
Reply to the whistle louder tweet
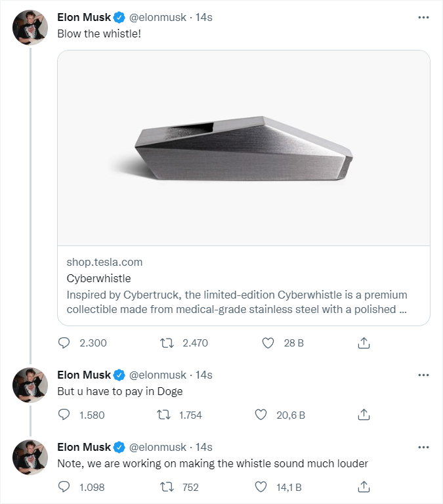[x=64, y=487]
